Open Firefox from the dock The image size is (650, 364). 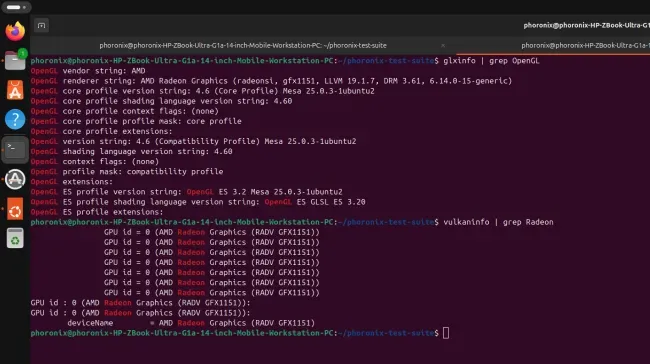[15, 31]
